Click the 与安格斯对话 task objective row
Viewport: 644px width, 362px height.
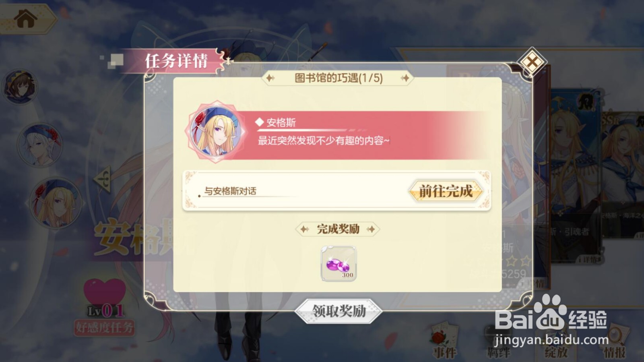pos(336,191)
